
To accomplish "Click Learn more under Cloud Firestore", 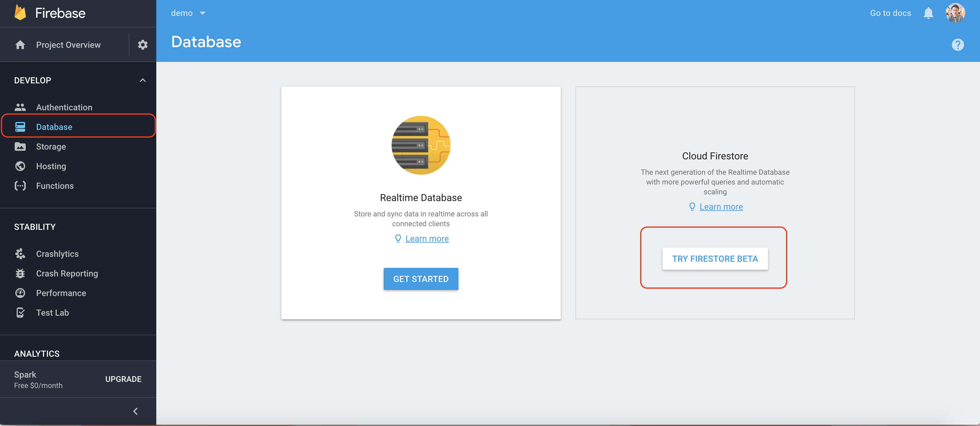I will click(x=721, y=207).
